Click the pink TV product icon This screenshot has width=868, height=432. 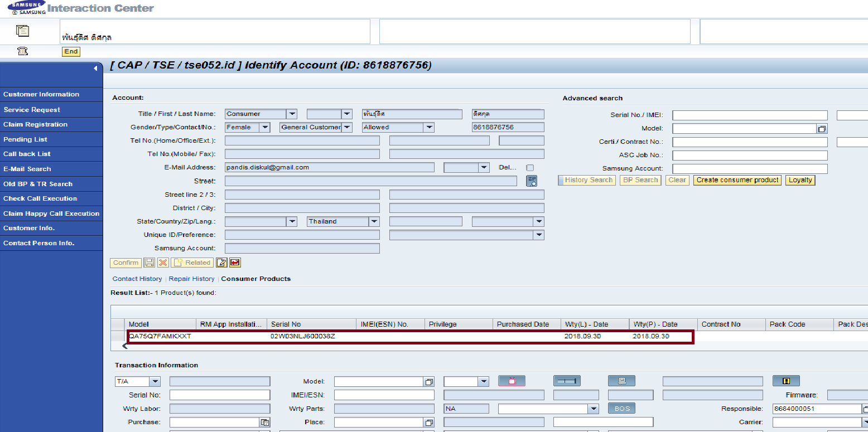[x=512, y=381]
